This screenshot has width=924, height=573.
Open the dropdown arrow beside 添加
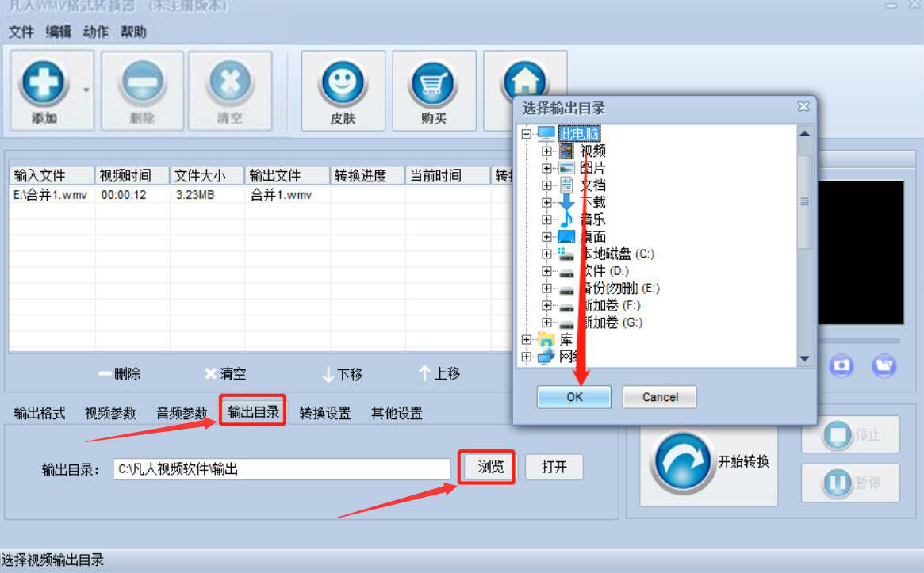click(86, 90)
